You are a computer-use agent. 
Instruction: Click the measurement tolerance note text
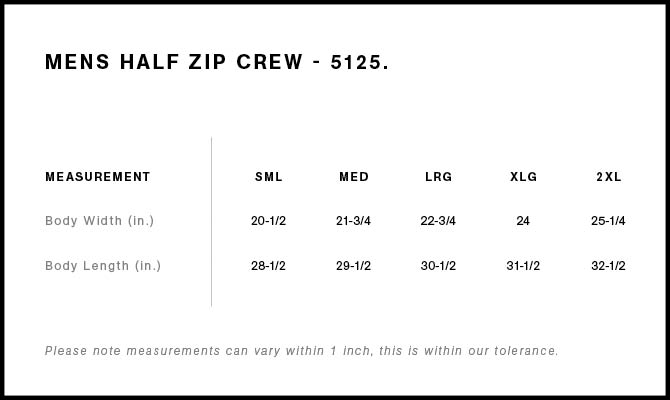click(x=302, y=351)
